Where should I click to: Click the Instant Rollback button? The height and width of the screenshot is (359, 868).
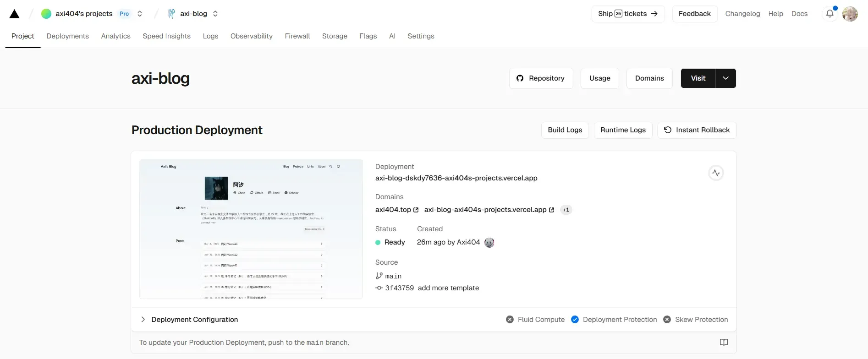(697, 130)
